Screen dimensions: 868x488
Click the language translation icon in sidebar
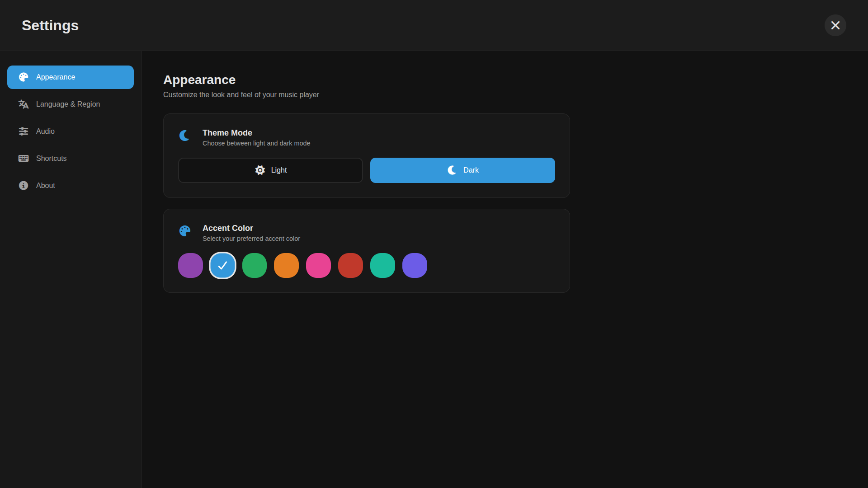click(24, 104)
